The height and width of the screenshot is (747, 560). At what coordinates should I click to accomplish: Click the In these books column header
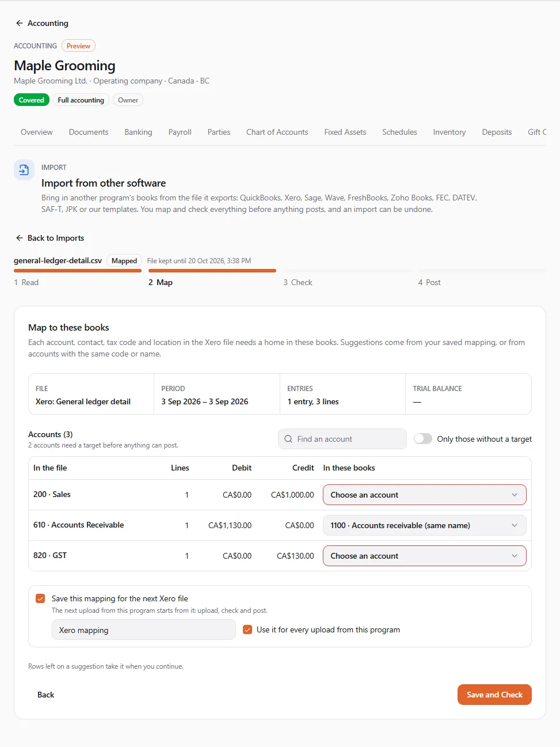pyautogui.click(x=349, y=468)
